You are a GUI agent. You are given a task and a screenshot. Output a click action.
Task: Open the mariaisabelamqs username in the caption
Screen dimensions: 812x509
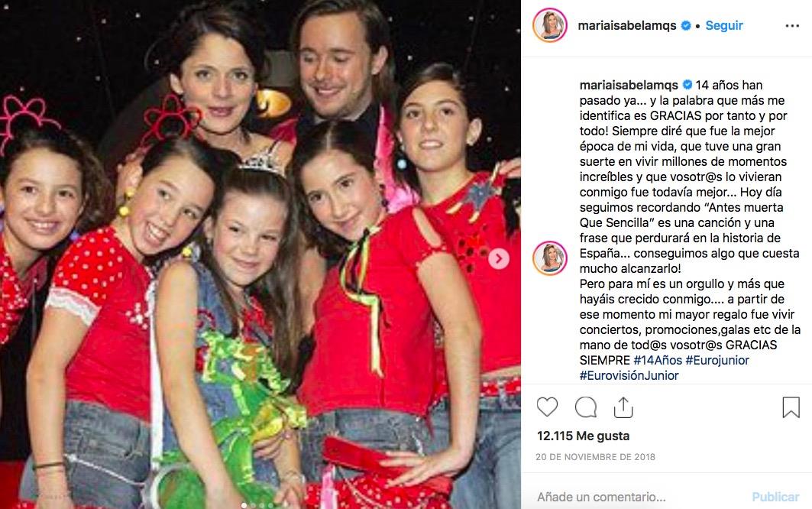click(629, 85)
